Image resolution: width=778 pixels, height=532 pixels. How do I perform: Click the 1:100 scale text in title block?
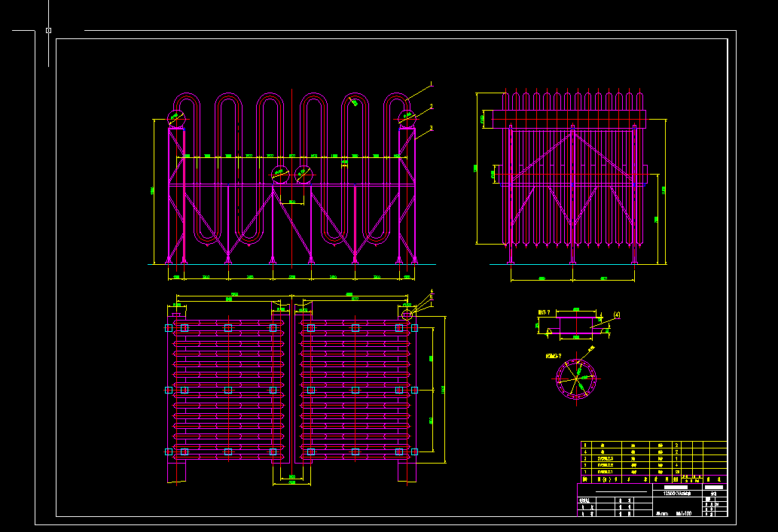pyautogui.click(x=685, y=513)
